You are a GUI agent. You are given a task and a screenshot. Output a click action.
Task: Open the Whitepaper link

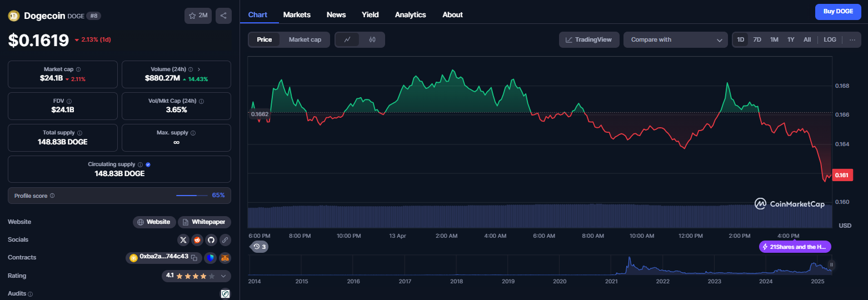(x=204, y=222)
